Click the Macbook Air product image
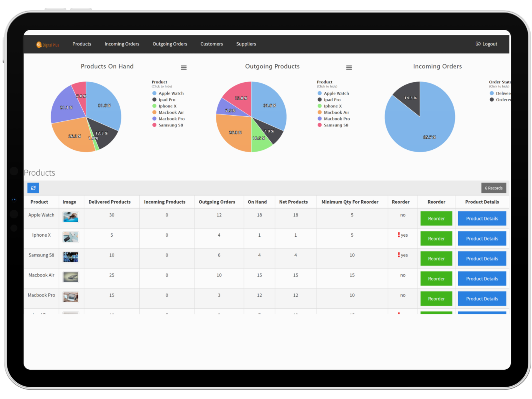The height and width of the screenshot is (399, 532). click(x=71, y=277)
